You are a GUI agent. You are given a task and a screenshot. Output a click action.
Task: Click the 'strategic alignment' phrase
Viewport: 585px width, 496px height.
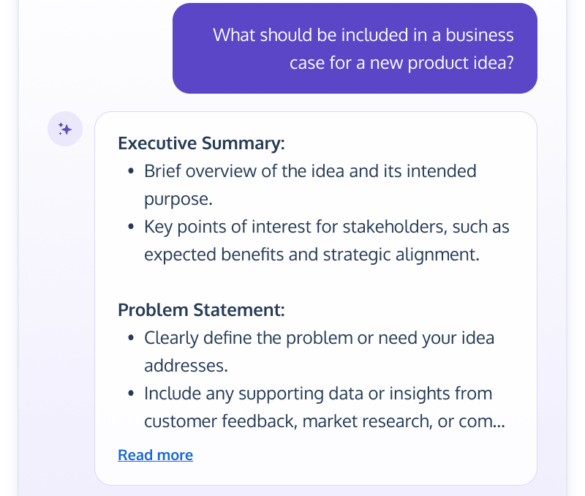coord(401,255)
